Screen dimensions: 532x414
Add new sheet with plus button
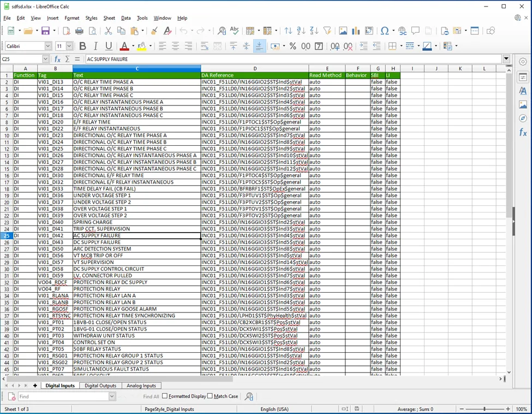pyautogui.click(x=35, y=386)
